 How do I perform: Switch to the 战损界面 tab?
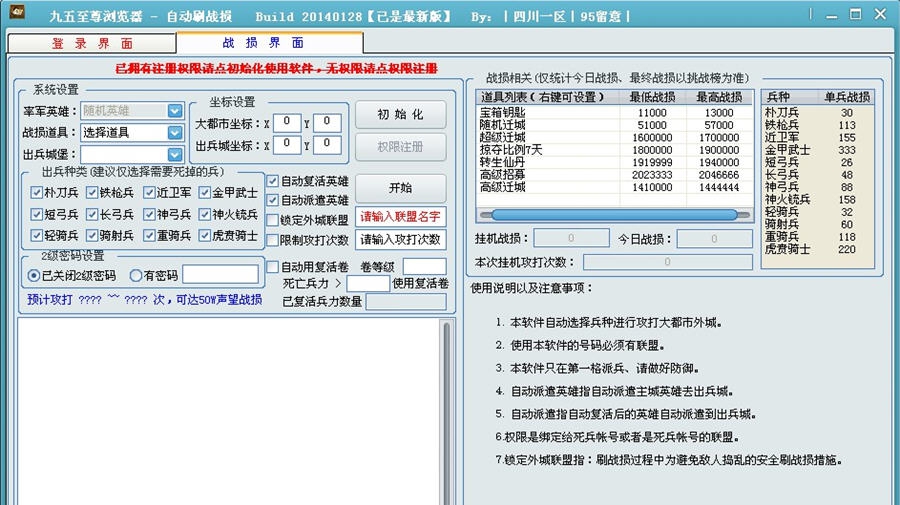click(270, 42)
